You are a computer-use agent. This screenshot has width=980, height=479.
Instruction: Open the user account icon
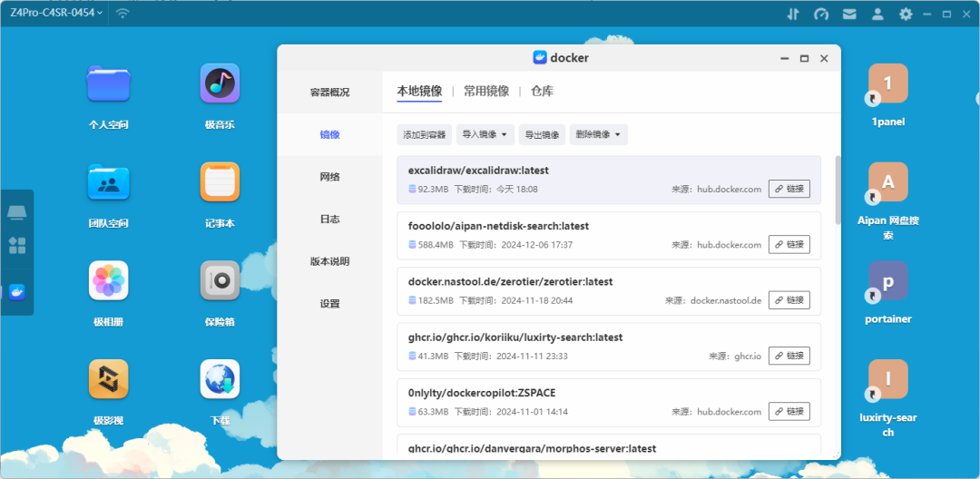coord(877,14)
